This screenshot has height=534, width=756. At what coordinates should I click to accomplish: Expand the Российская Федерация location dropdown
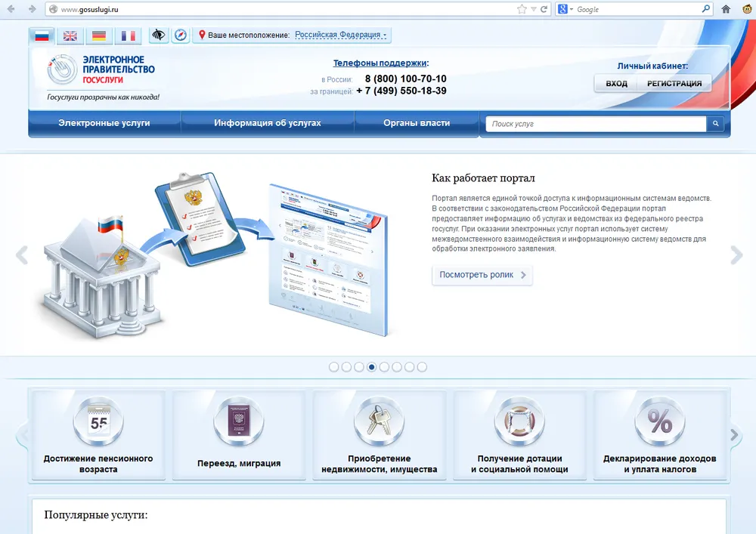(341, 35)
